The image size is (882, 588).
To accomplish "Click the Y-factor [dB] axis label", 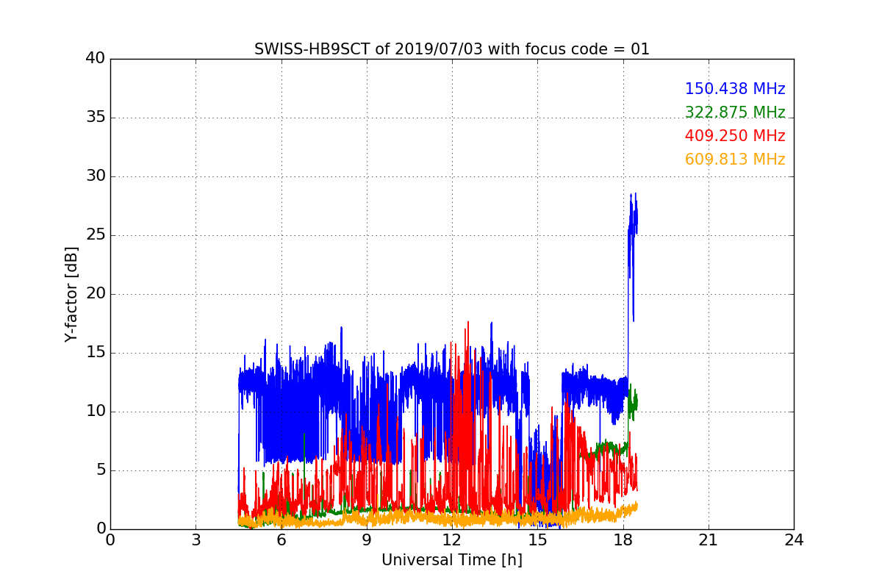I will (71, 294).
